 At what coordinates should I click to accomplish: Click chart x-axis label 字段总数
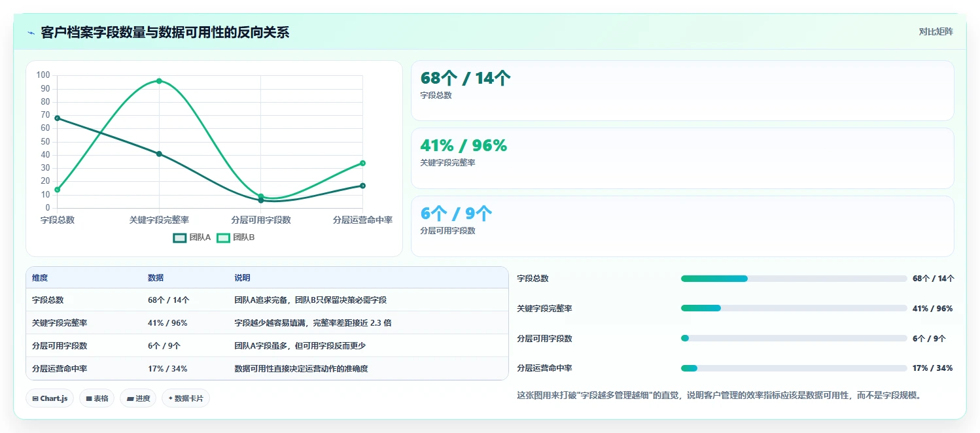[58, 220]
